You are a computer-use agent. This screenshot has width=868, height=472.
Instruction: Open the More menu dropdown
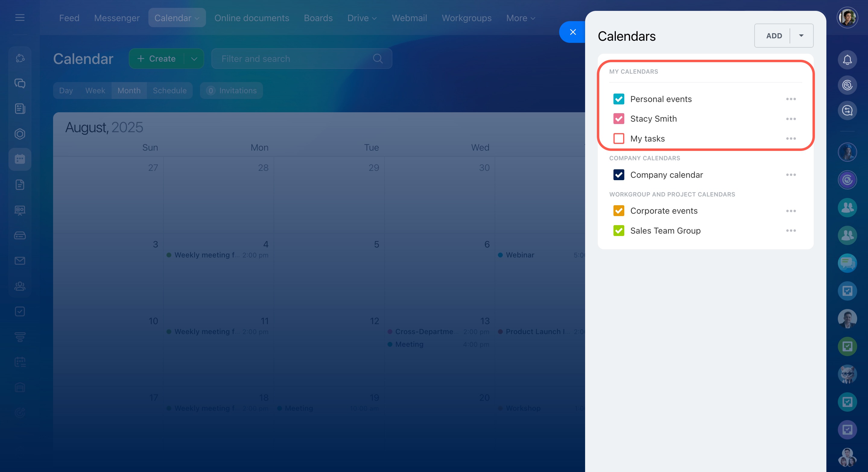(520, 18)
